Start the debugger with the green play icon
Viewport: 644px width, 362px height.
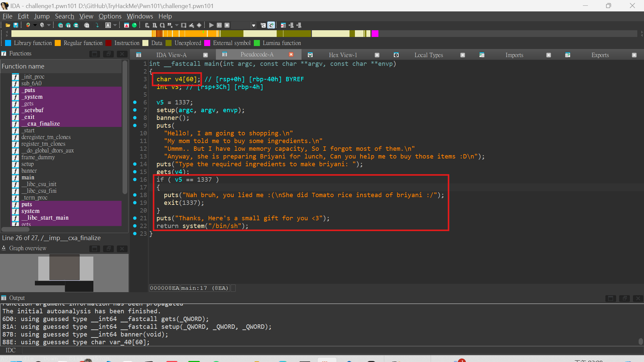(x=211, y=25)
